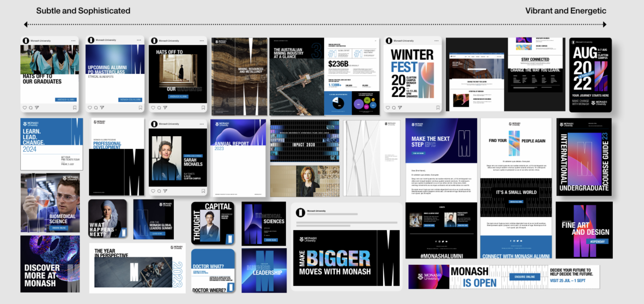Like the white 'Hats Off To Our Graduates' post
The height and width of the screenshot is (304, 644).
(24, 108)
